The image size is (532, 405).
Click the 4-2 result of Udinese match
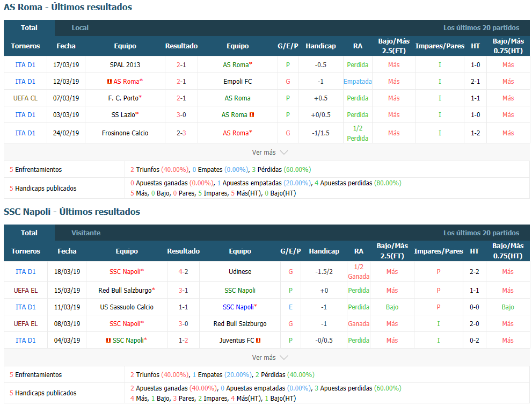click(x=183, y=272)
